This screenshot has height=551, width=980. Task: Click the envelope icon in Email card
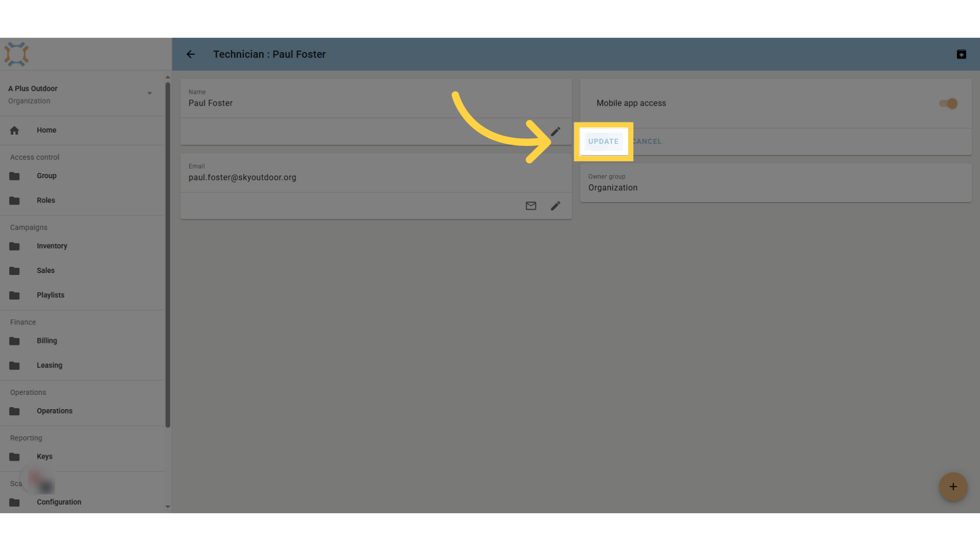pyautogui.click(x=531, y=206)
